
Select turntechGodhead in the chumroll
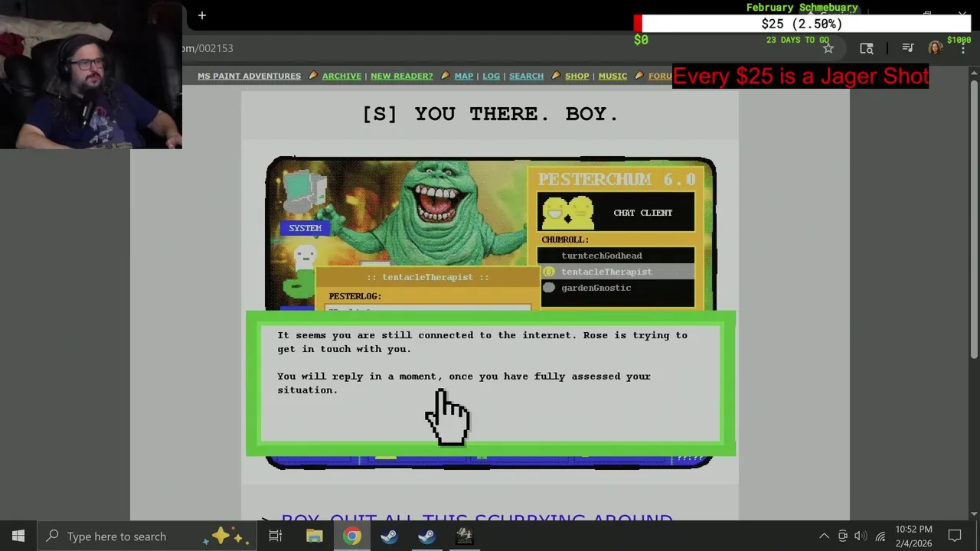point(602,256)
